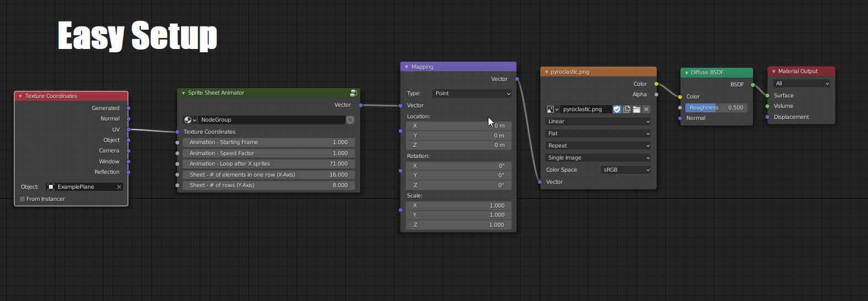The image size is (868, 301).
Task: Click the Volume input socket on Material Output
Action: pos(767,106)
